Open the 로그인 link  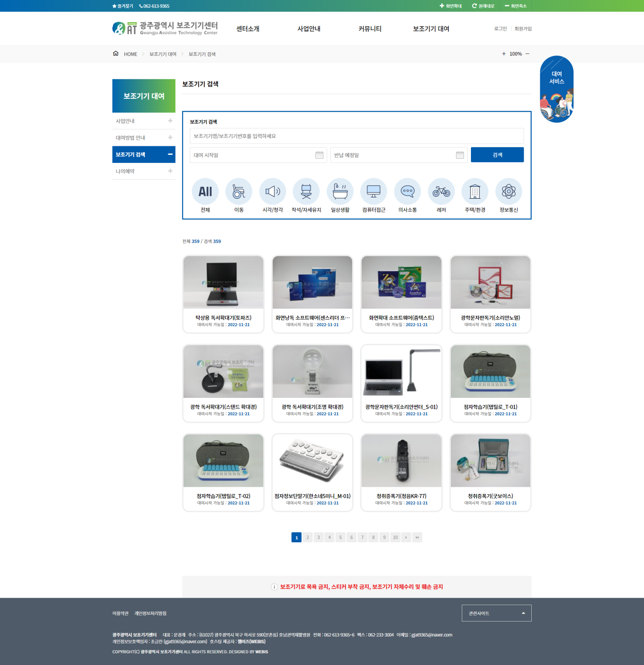pos(500,29)
